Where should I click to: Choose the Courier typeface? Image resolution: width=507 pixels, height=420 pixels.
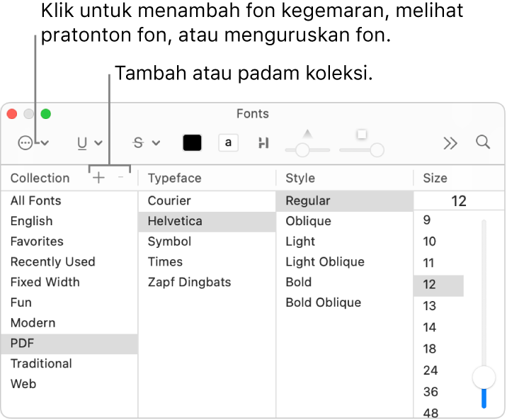pyautogui.click(x=207, y=200)
